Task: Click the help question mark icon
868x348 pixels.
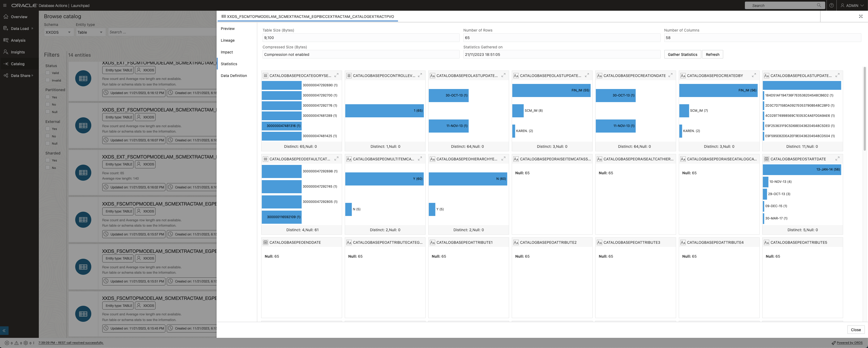Action: [x=831, y=5]
